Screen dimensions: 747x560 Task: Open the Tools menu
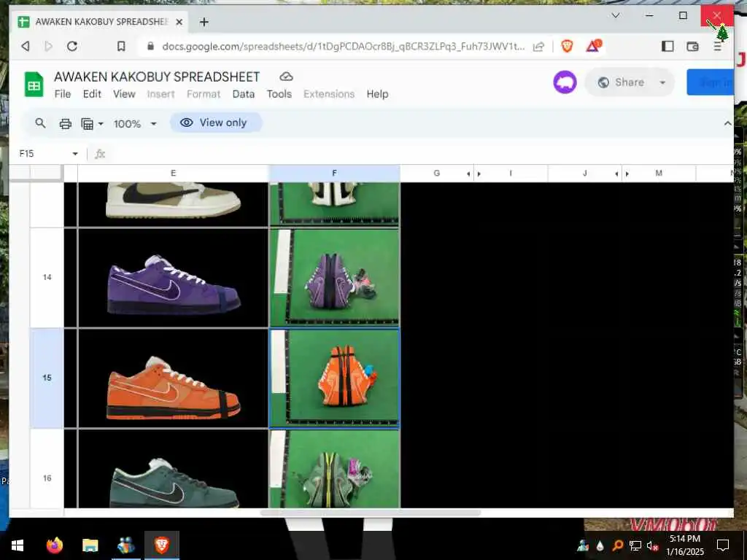pyautogui.click(x=279, y=94)
